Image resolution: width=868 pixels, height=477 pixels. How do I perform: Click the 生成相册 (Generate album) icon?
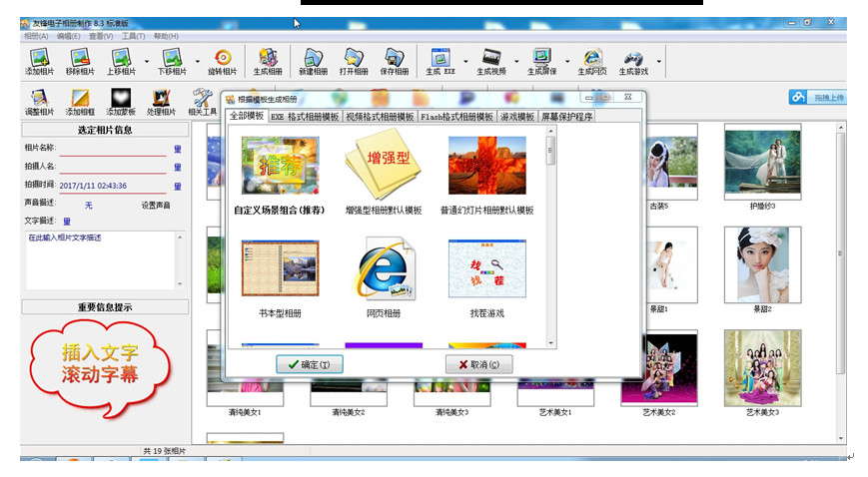tap(268, 62)
